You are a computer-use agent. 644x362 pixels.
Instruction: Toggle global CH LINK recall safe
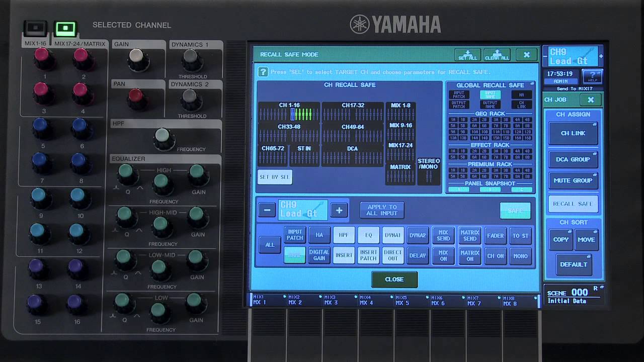pyautogui.click(x=521, y=105)
